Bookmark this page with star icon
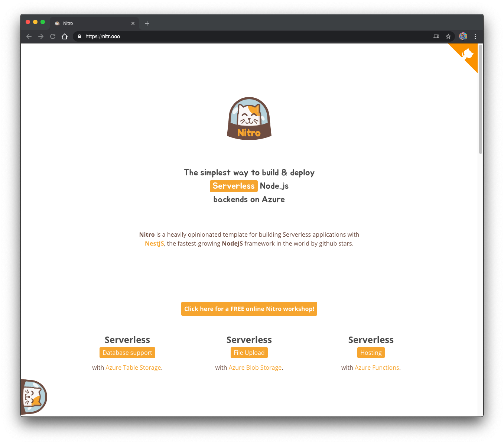504x444 pixels. 448,36
